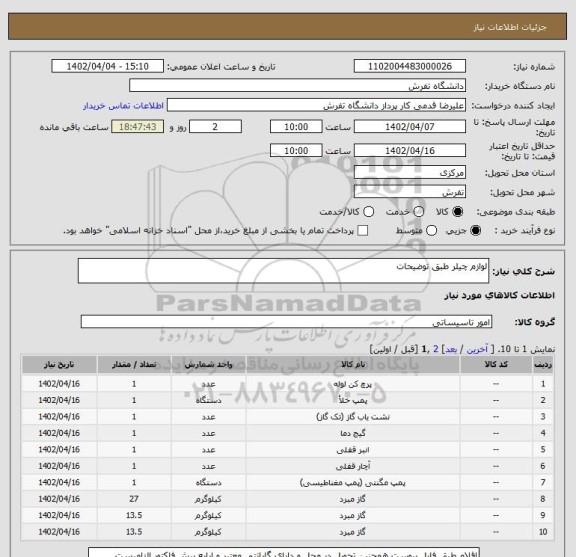Click the شرح کلی نیاز text area
576x557 pixels.
(x=284, y=271)
